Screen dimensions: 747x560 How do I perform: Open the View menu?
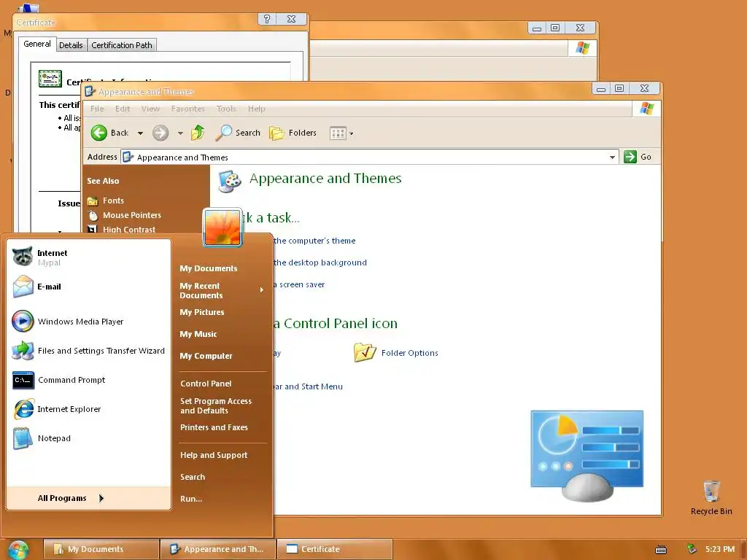pyautogui.click(x=150, y=109)
